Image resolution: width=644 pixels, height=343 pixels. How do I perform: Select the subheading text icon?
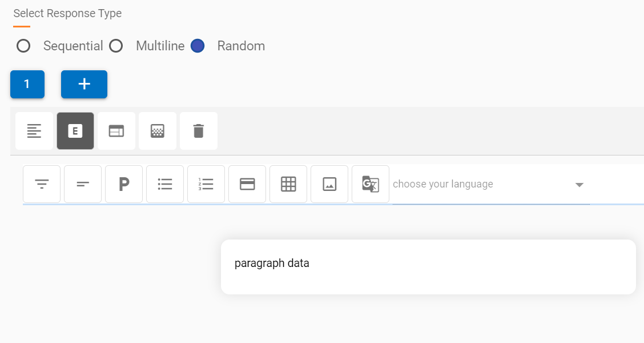point(83,184)
